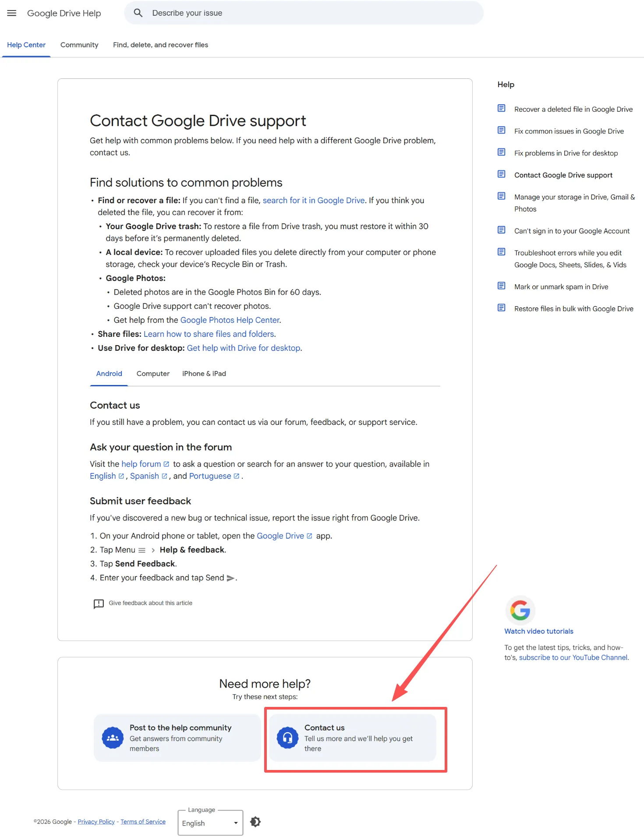Select the iPhone & iPad tab

click(204, 374)
